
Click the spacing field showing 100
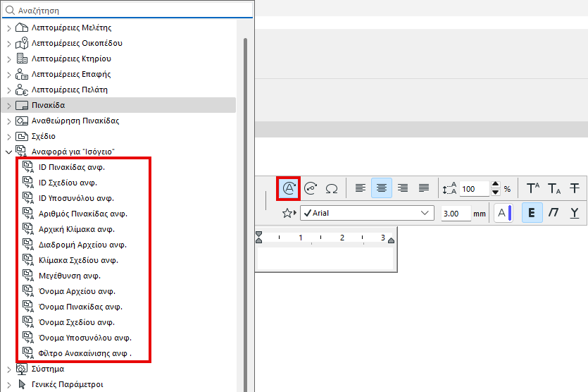[x=474, y=188]
